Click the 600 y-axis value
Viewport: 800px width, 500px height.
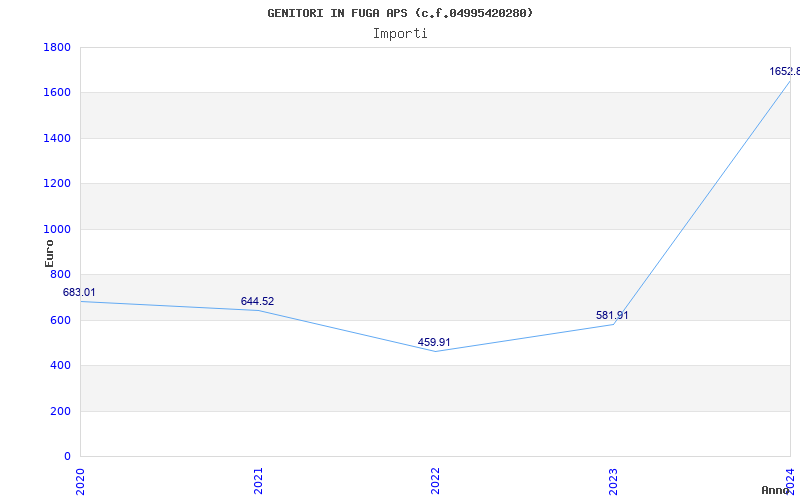pyautogui.click(x=60, y=320)
